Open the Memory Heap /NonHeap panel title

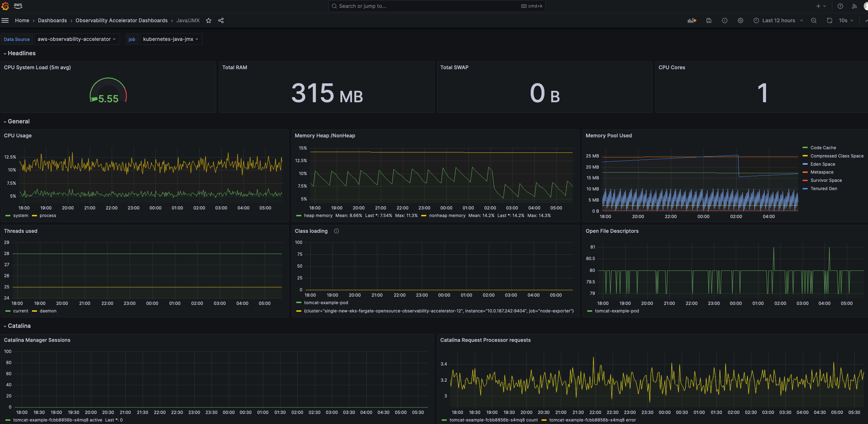click(325, 136)
